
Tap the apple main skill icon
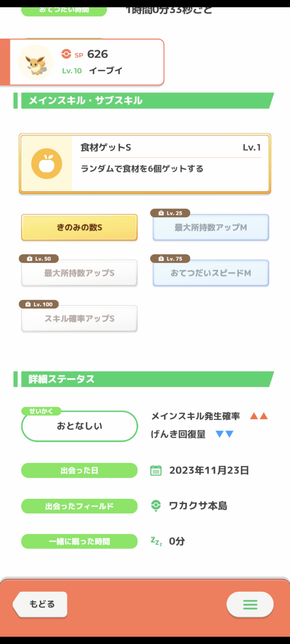click(47, 164)
